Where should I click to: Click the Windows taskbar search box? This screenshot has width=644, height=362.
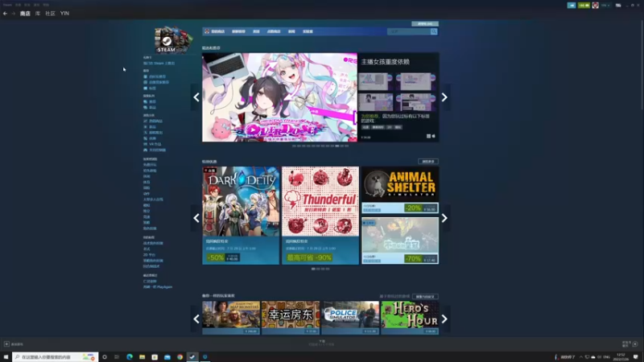click(55, 357)
